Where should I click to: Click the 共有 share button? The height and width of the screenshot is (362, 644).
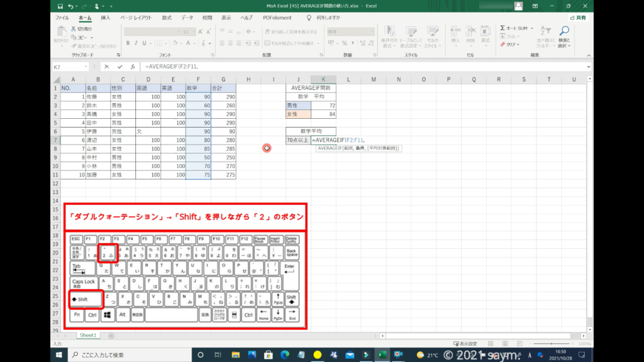[578, 18]
